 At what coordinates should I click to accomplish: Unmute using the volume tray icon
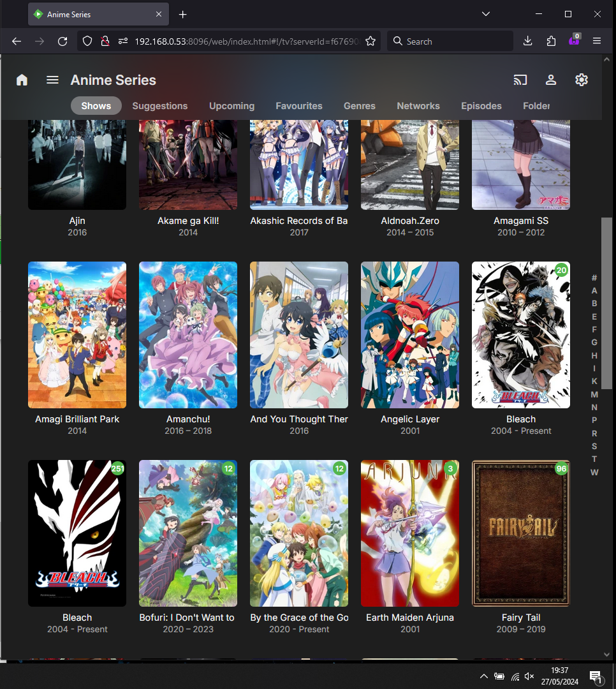529,676
